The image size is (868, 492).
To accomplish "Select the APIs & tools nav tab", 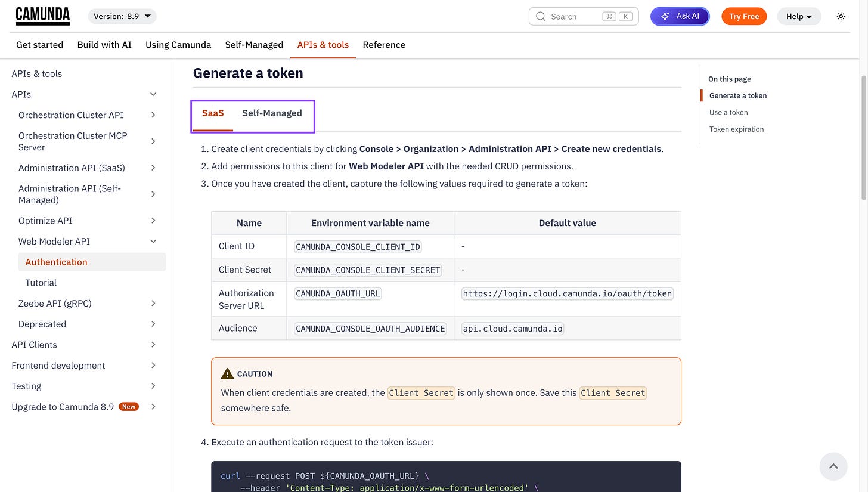I will pos(323,45).
